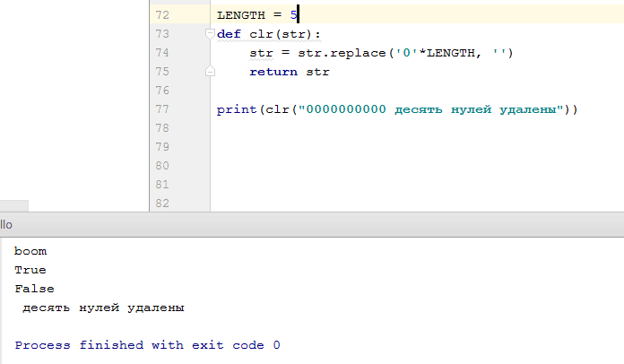Click 'Process finished with exit code 0' message
The height and width of the screenshot is (364, 624).
(148, 345)
